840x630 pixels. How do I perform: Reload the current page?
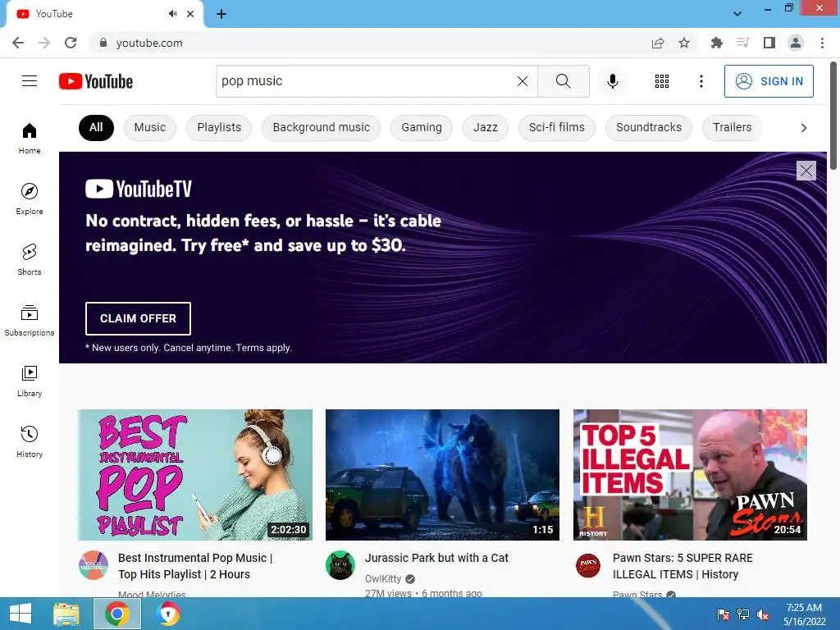coord(71,43)
